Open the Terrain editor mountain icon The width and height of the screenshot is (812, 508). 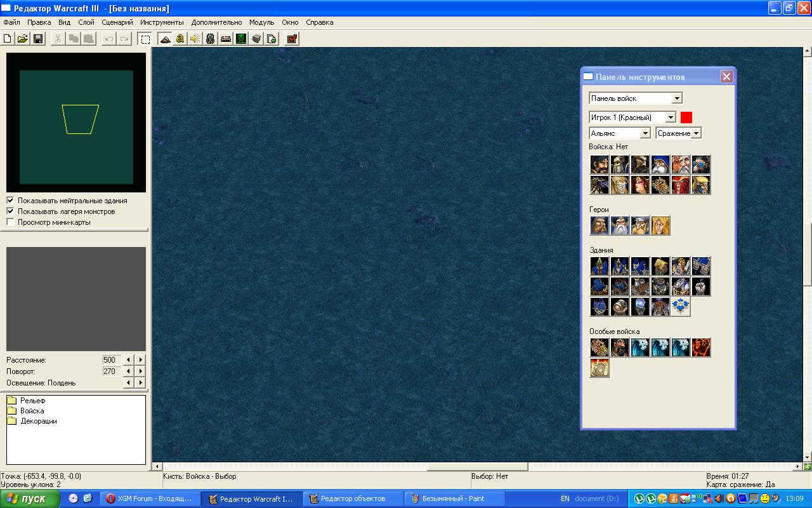[x=165, y=39]
